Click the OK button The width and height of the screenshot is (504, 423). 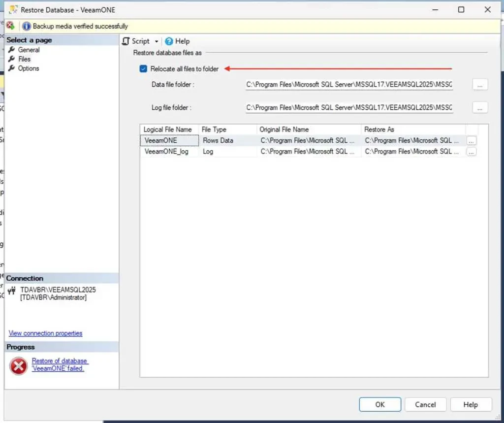coord(380,404)
